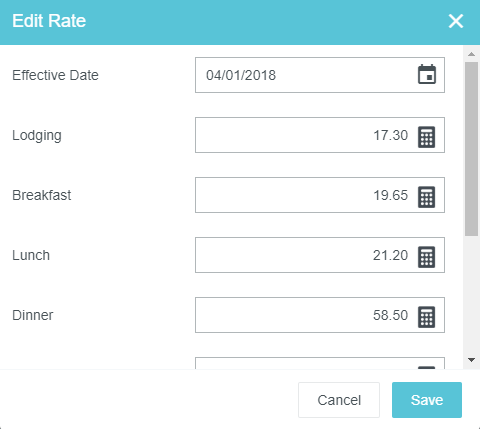Open the Lodging calculator icon
This screenshot has width=480, height=429.
pos(427,136)
